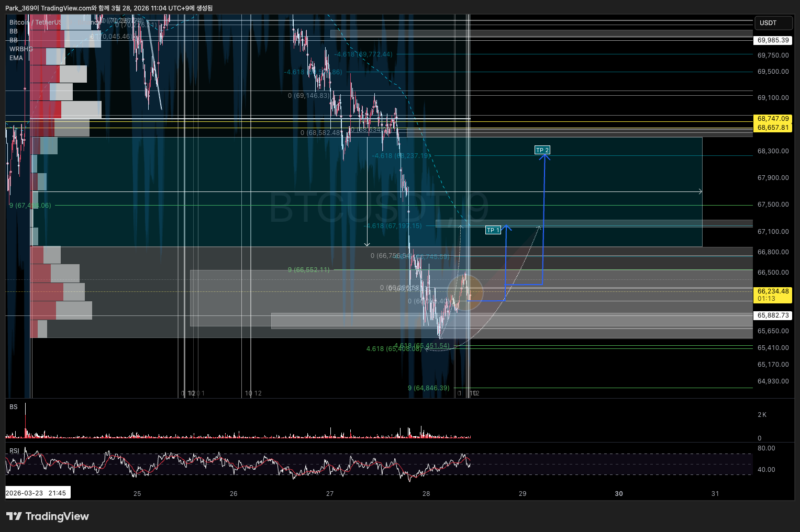Click the 80.00 RSI scale value
The width and height of the screenshot is (800, 532).
766,448
